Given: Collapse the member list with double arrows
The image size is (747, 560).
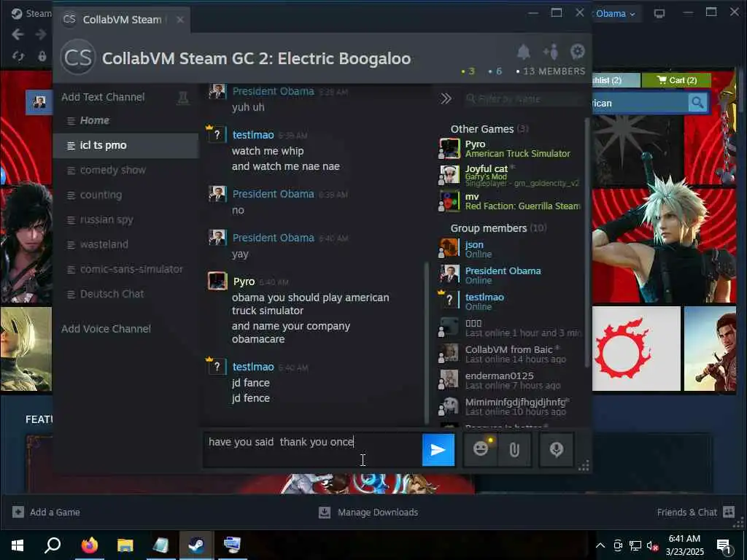Looking at the screenshot, I should (446, 98).
